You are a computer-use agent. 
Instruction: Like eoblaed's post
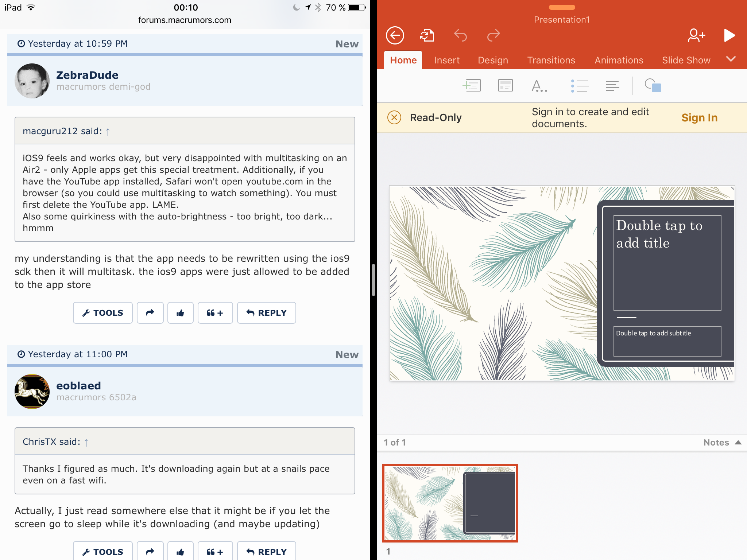tap(180, 551)
